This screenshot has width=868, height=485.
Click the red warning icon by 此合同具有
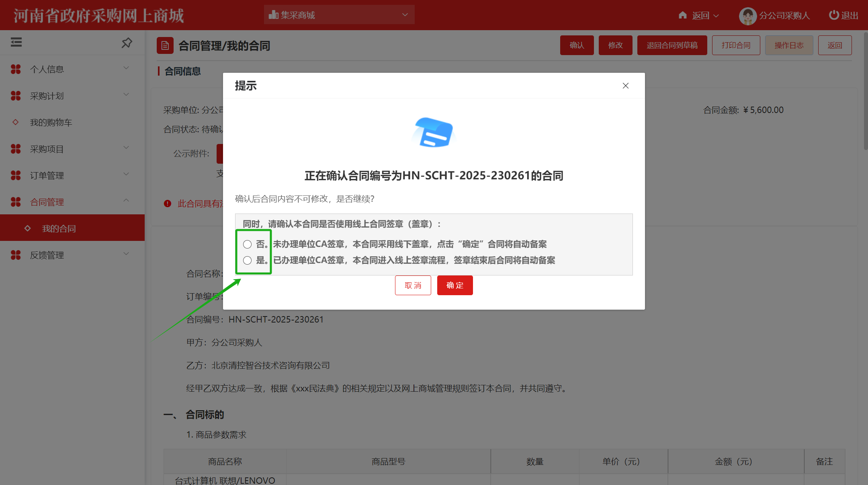168,203
